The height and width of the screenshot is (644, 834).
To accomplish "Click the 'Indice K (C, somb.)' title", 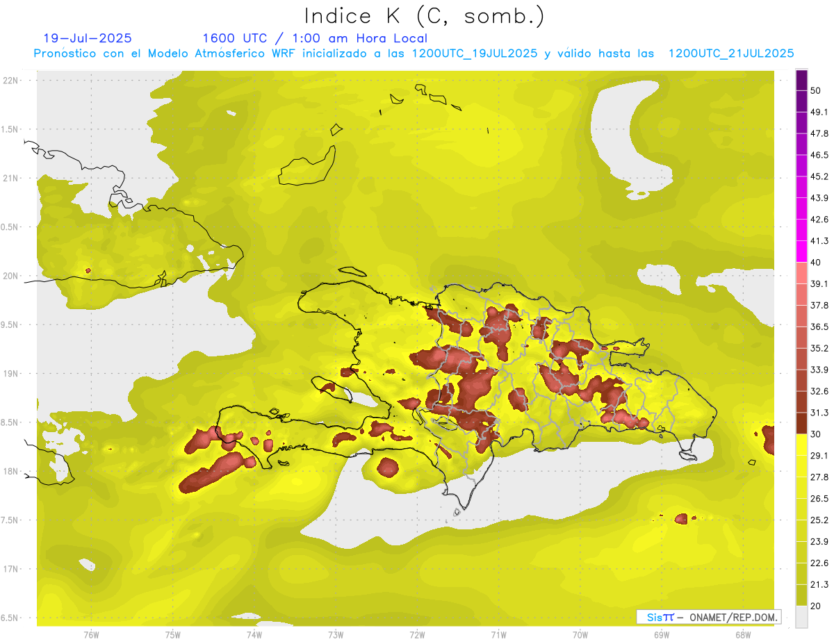I will (x=423, y=17).
